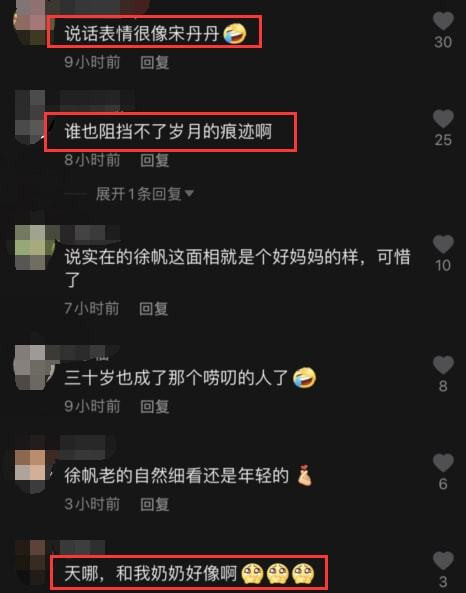466x593 pixels.
Task: Heart the comment 徐帆老的自然细看还是年轻的
Action: click(443, 463)
